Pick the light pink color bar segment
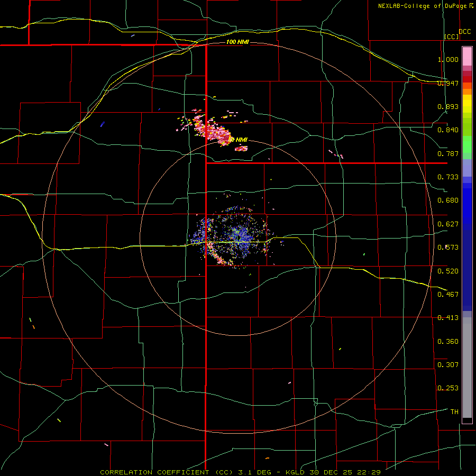 tap(467, 57)
